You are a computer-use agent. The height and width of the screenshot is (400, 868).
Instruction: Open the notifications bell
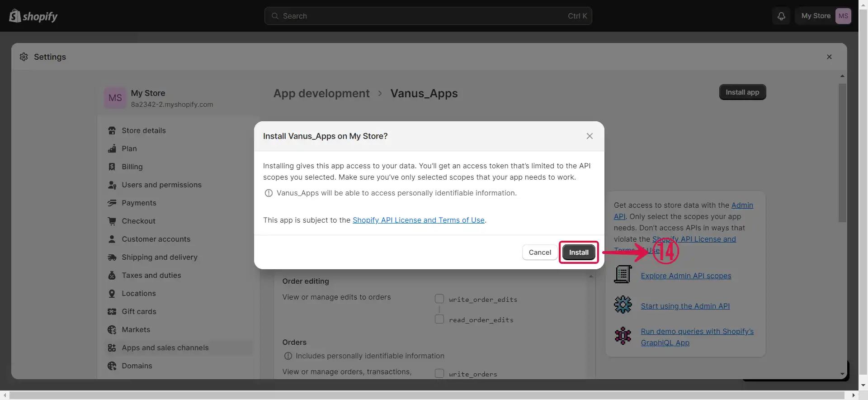tap(781, 16)
